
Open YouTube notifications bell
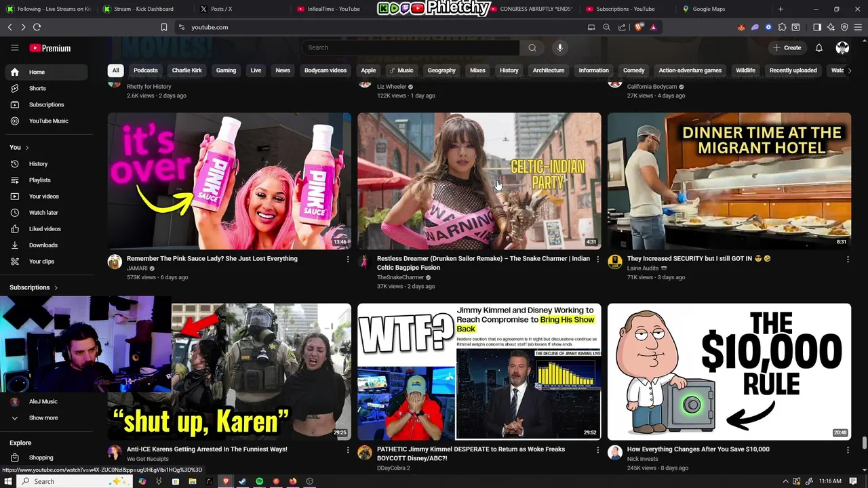click(x=818, y=48)
